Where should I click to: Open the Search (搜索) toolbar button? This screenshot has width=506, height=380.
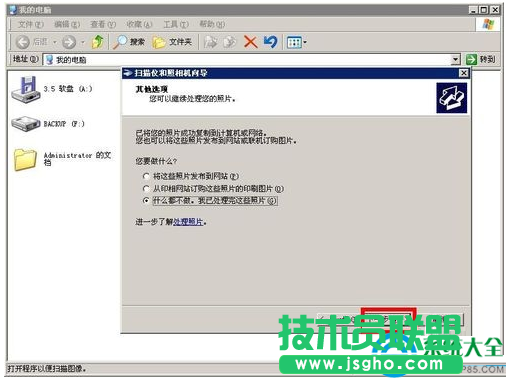click(129, 42)
